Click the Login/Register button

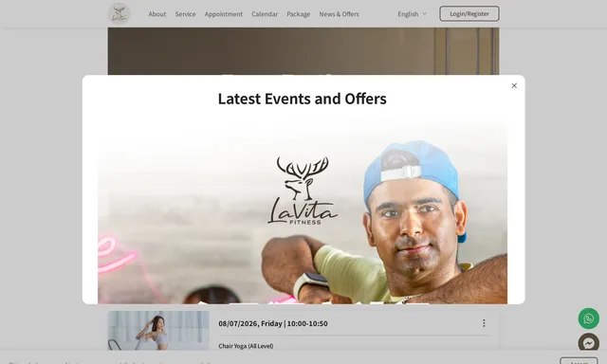pyautogui.click(x=469, y=13)
